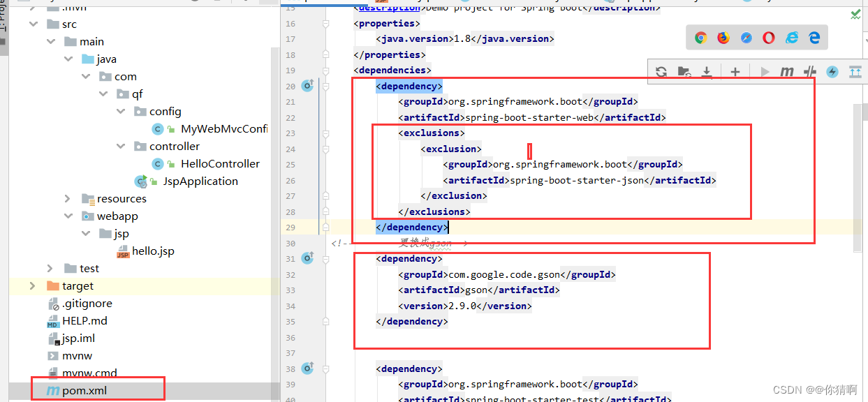Screen dimensions: 868x402
Task: Toggle Maven offline mode lightning icon
Action: tap(831, 71)
